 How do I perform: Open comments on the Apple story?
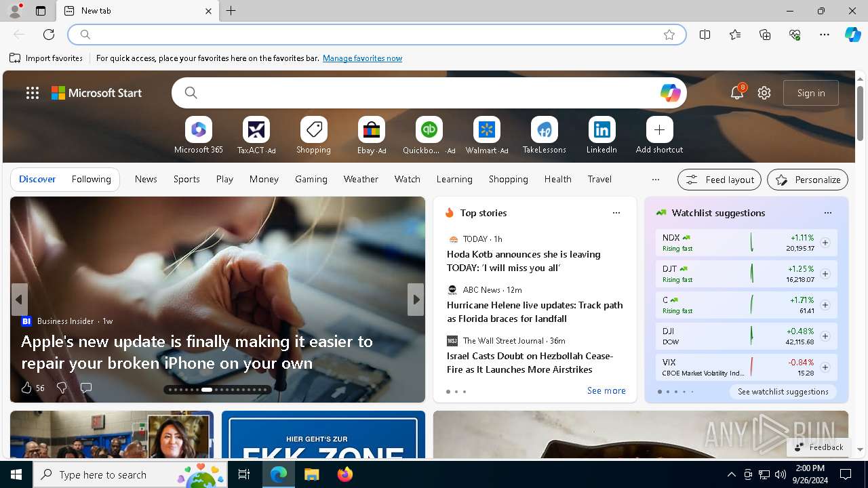pos(86,388)
